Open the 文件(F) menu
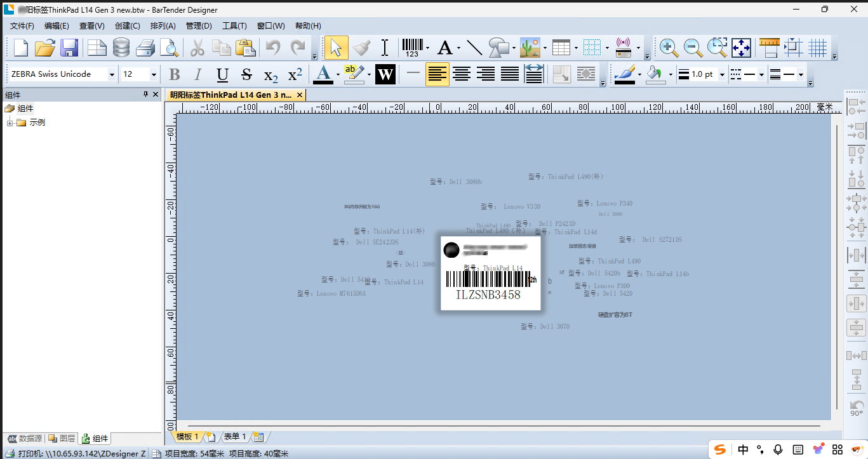 22,26
